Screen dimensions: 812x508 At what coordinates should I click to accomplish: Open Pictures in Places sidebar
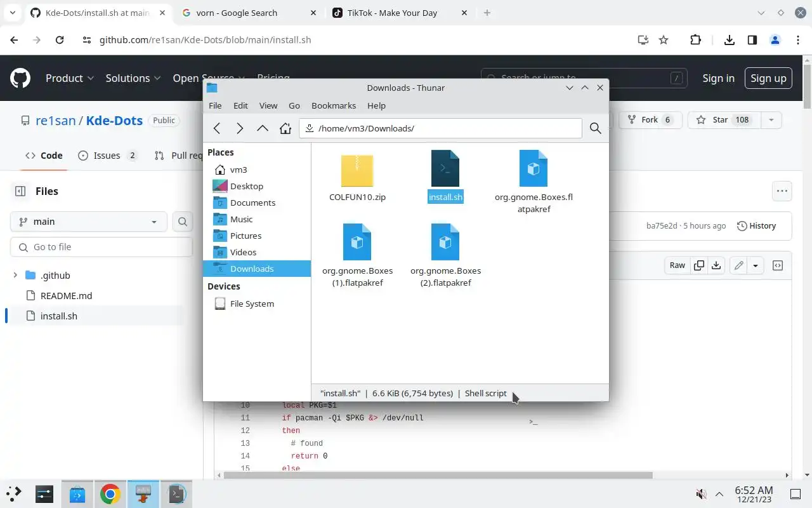(257, 236)
